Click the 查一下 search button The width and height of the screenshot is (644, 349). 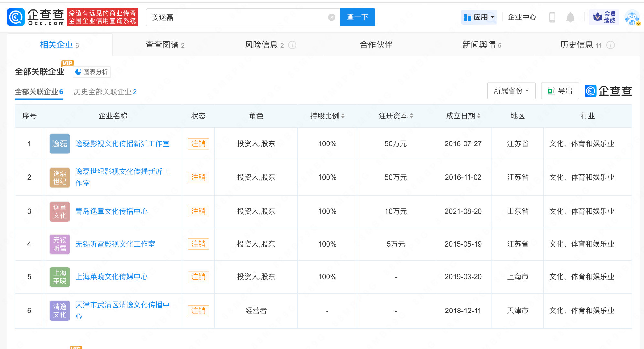click(x=357, y=17)
